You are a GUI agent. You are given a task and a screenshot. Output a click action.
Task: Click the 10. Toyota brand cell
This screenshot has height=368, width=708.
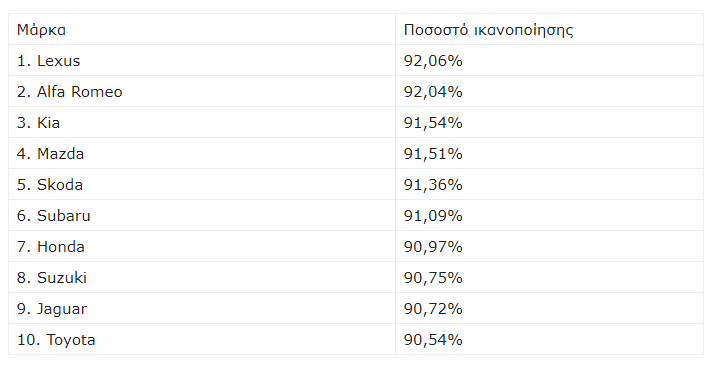(x=202, y=339)
